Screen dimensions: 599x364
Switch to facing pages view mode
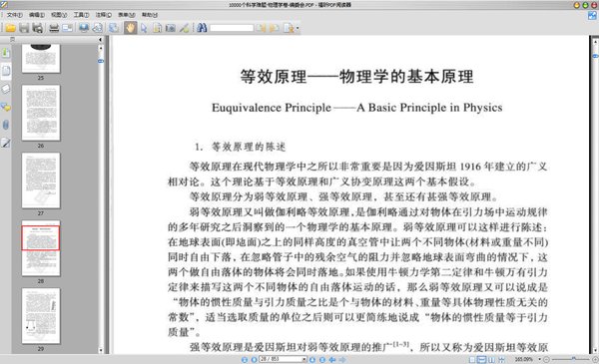click(491, 359)
